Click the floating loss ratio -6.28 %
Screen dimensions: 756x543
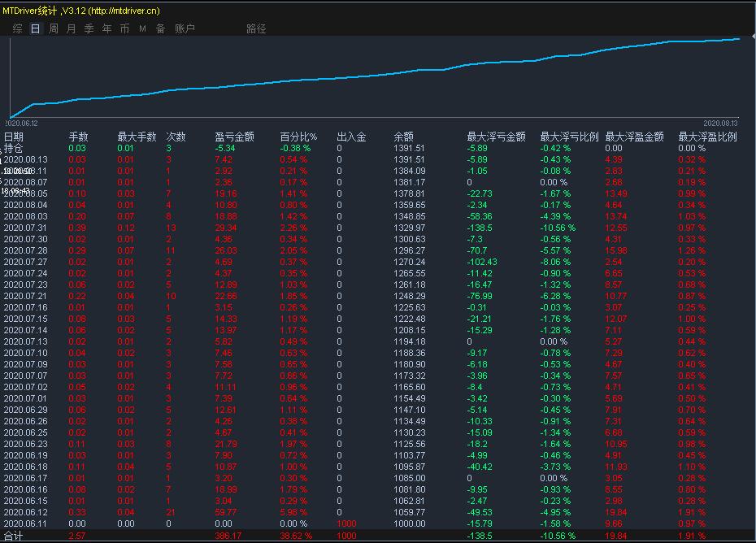(555, 296)
